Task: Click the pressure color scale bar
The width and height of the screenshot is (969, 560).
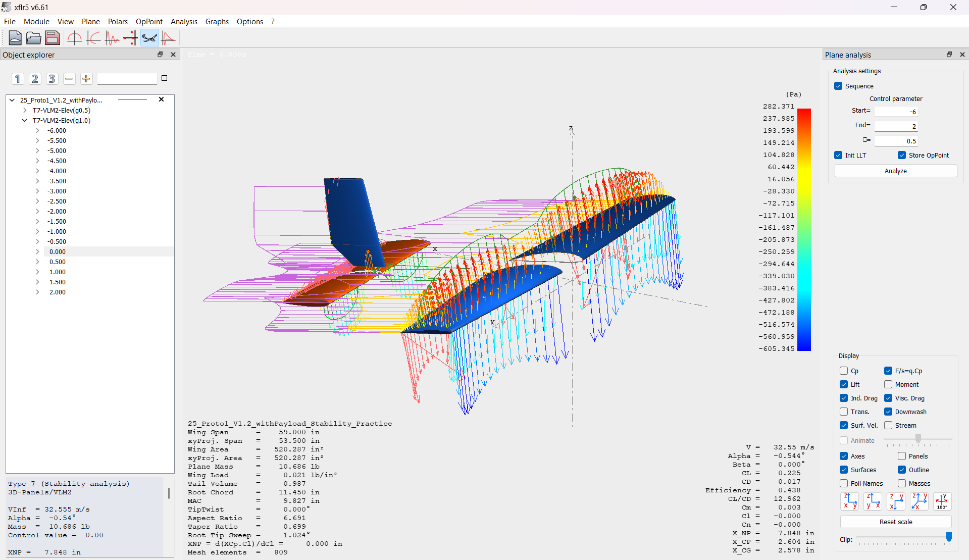Action: point(804,229)
